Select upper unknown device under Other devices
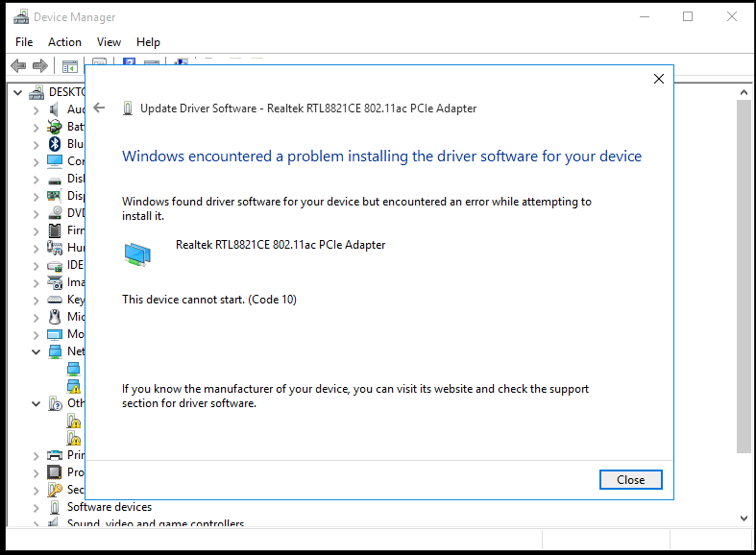 (73, 422)
